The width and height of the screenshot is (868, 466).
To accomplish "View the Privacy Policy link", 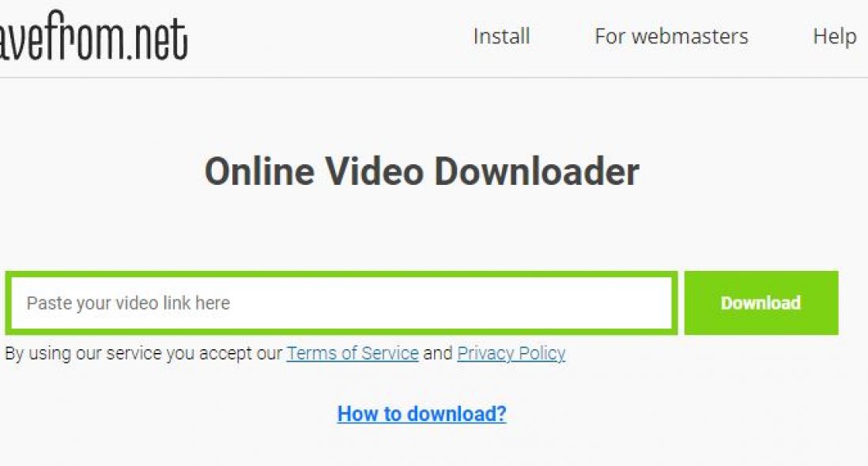I will (511, 353).
